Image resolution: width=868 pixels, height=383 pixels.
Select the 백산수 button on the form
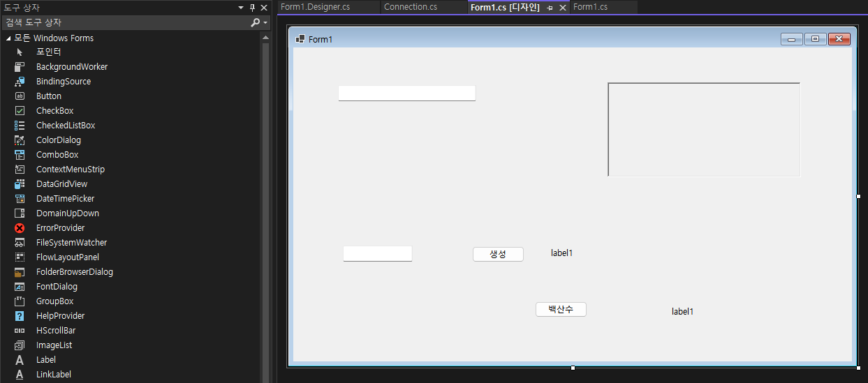point(561,309)
